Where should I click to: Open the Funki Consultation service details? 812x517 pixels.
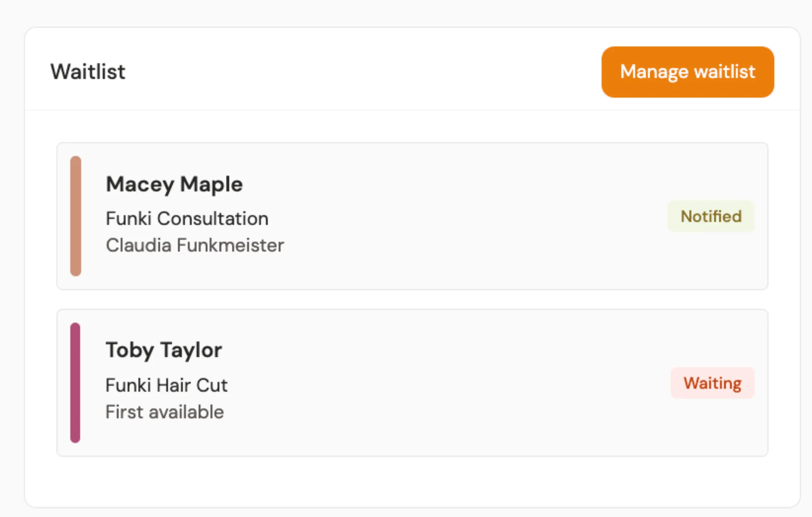[x=187, y=218]
